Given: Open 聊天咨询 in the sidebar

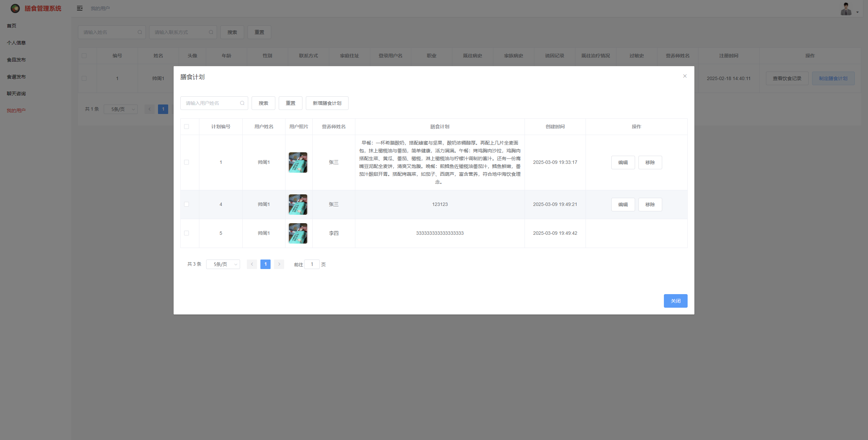Looking at the screenshot, I should (x=36, y=94).
